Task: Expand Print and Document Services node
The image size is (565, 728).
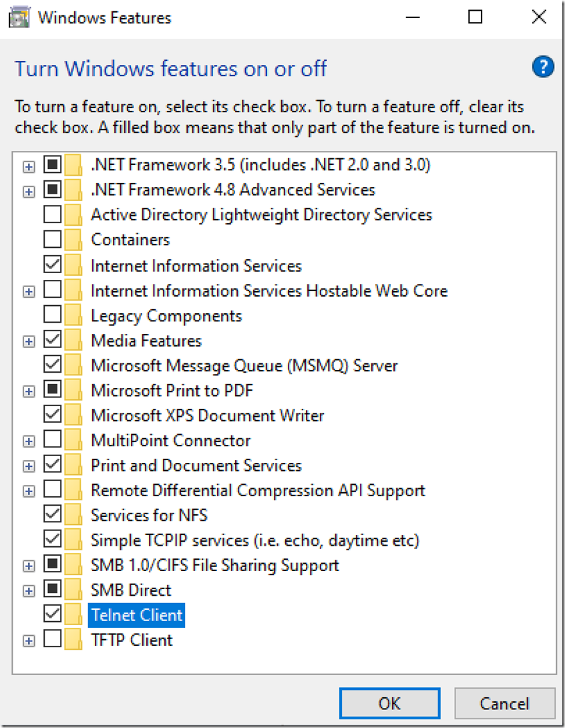Action: [29, 466]
